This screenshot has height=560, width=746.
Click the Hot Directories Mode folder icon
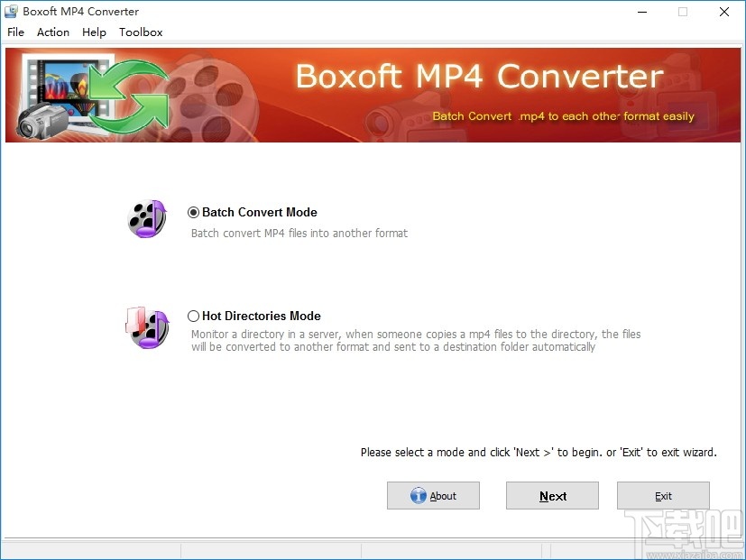[146, 327]
